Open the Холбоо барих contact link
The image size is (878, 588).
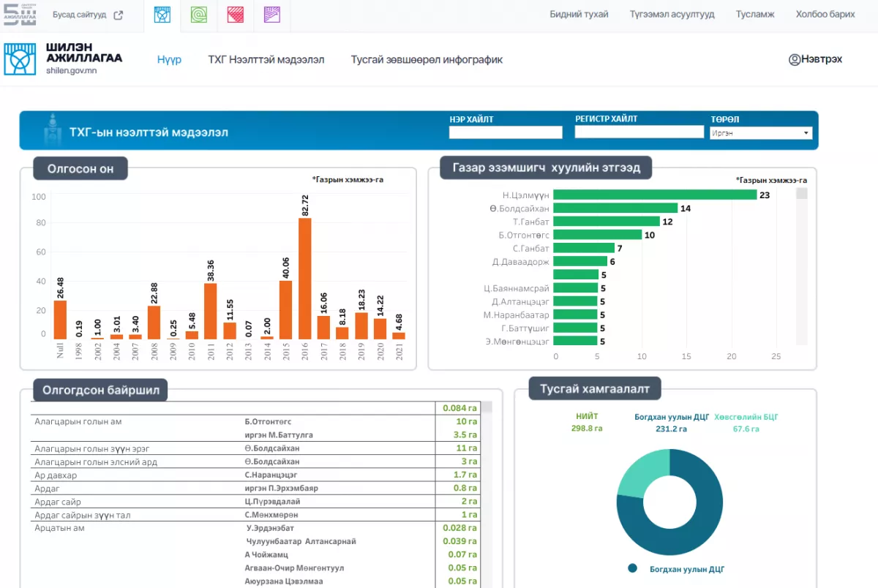coord(825,15)
